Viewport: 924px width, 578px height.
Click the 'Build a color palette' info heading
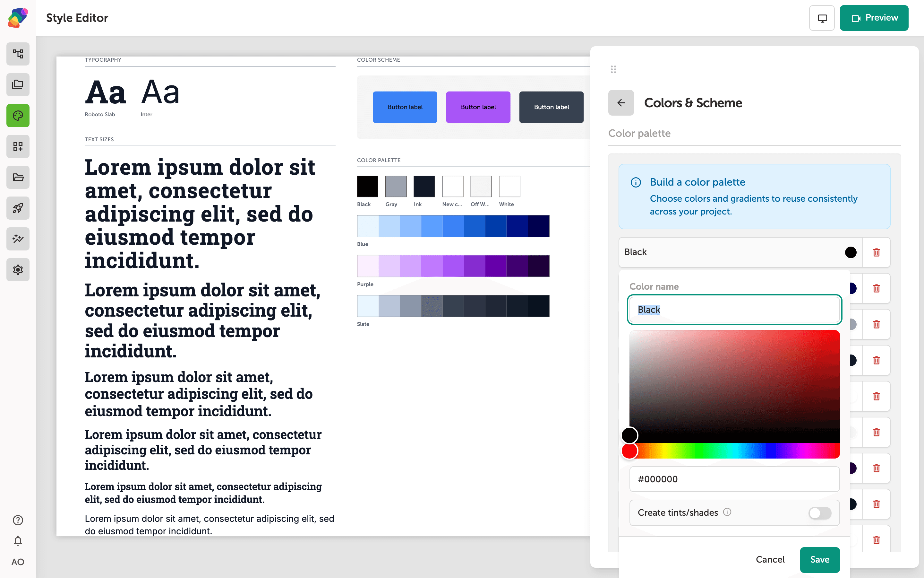coord(697,182)
